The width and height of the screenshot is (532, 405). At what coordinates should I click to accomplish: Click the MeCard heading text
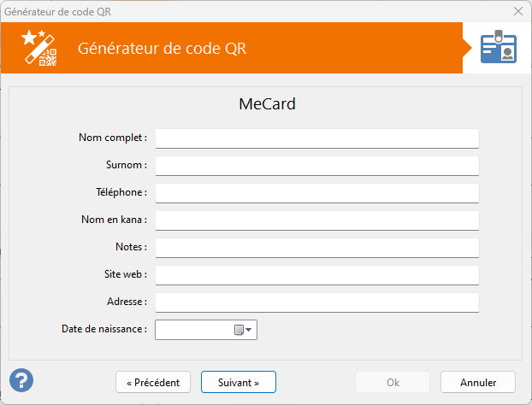click(x=268, y=103)
